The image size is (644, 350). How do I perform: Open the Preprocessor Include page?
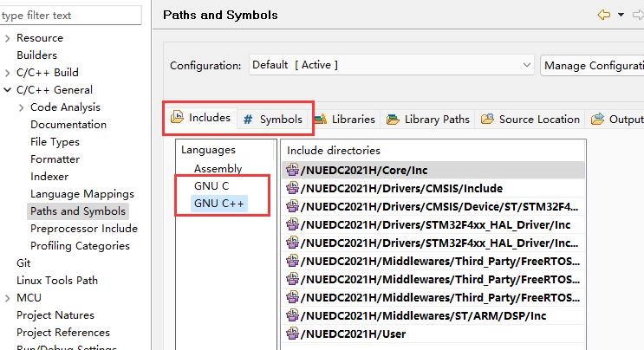pyautogui.click(x=84, y=229)
